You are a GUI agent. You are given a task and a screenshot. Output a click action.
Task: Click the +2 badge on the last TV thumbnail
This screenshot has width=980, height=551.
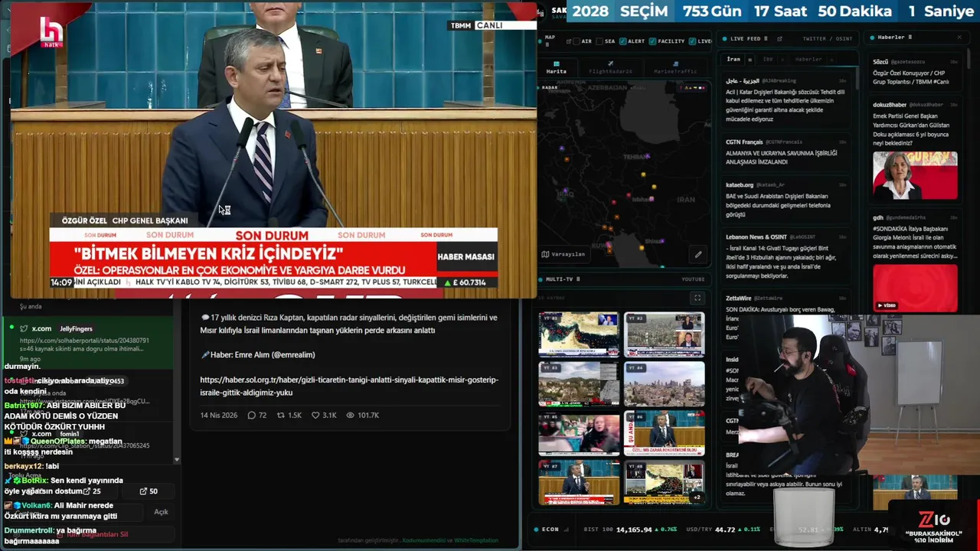click(696, 497)
